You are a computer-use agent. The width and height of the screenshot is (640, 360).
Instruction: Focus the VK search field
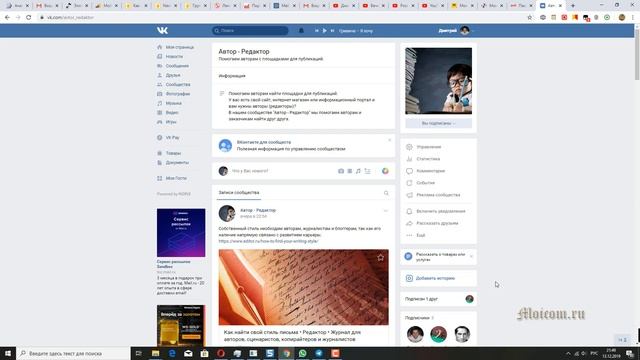tap(250, 31)
